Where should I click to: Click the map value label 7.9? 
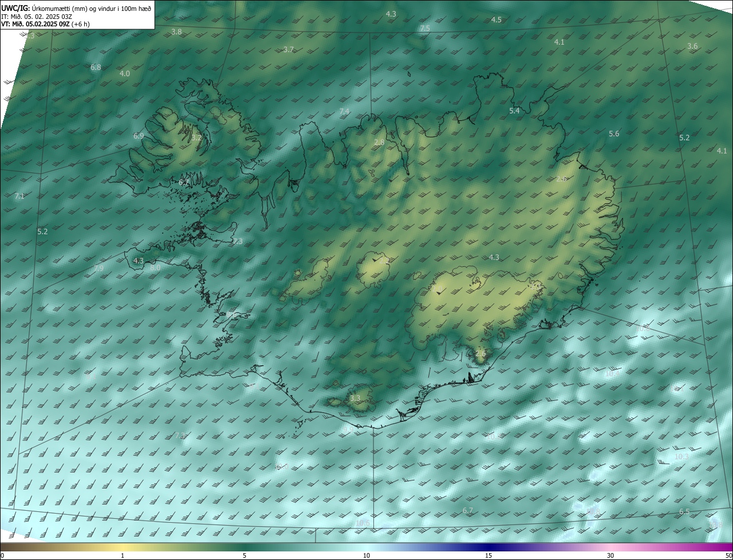coord(98,268)
